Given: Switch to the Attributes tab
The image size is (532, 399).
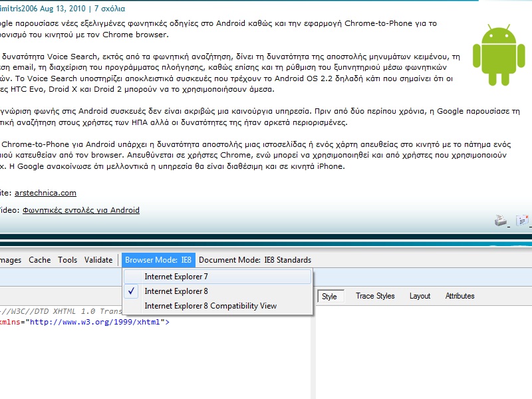Looking at the screenshot, I should coord(460,296).
